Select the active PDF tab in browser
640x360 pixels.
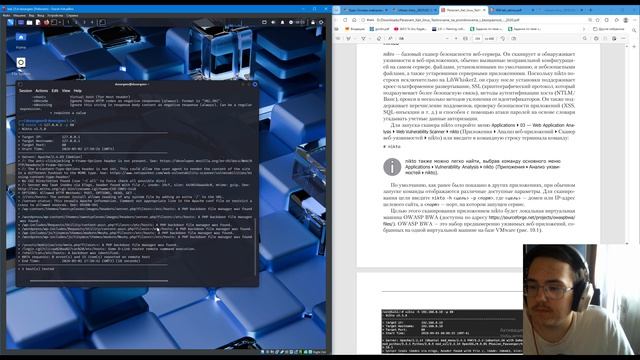pyautogui.click(x=464, y=10)
